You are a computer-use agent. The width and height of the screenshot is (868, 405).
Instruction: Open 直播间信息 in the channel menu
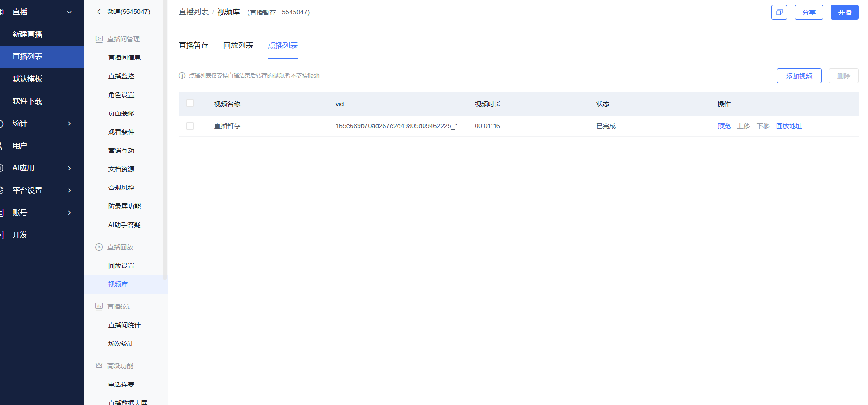click(x=124, y=58)
